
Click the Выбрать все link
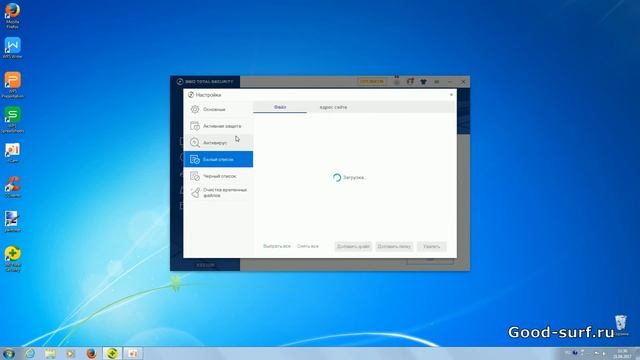(277, 246)
